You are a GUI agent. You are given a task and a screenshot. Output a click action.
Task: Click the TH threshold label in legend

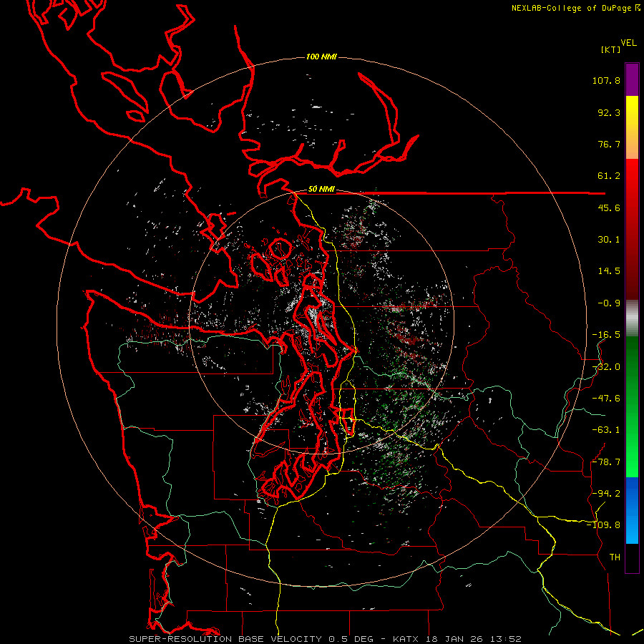[x=615, y=557]
